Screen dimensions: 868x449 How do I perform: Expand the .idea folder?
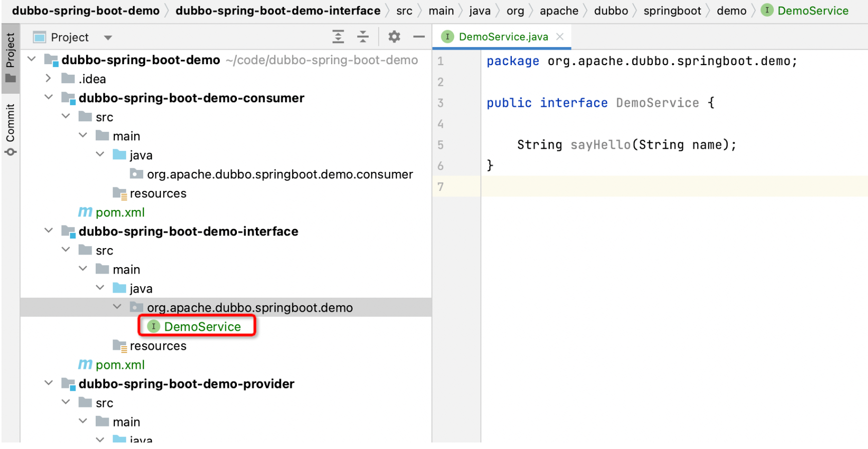(48, 79)
